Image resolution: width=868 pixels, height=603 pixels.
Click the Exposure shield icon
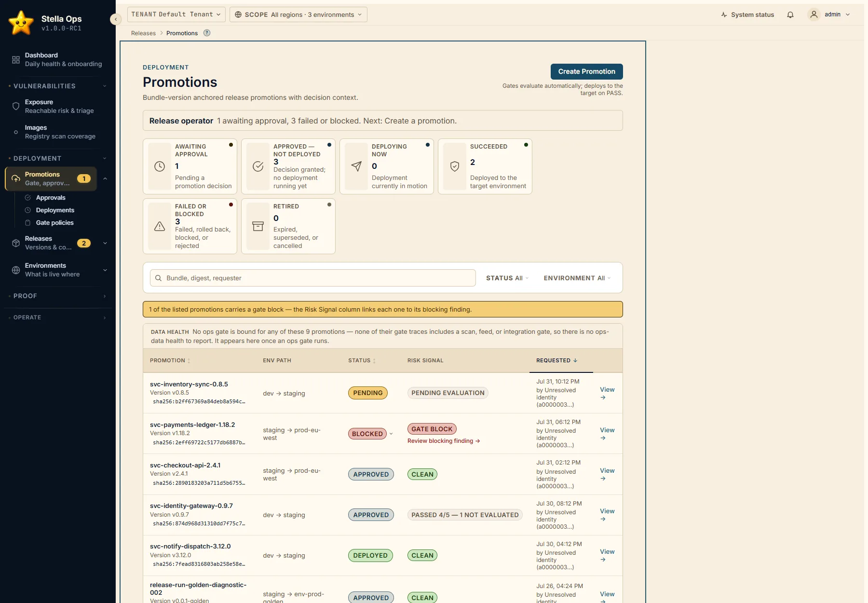pyautogui.click(x=16, y=106)
